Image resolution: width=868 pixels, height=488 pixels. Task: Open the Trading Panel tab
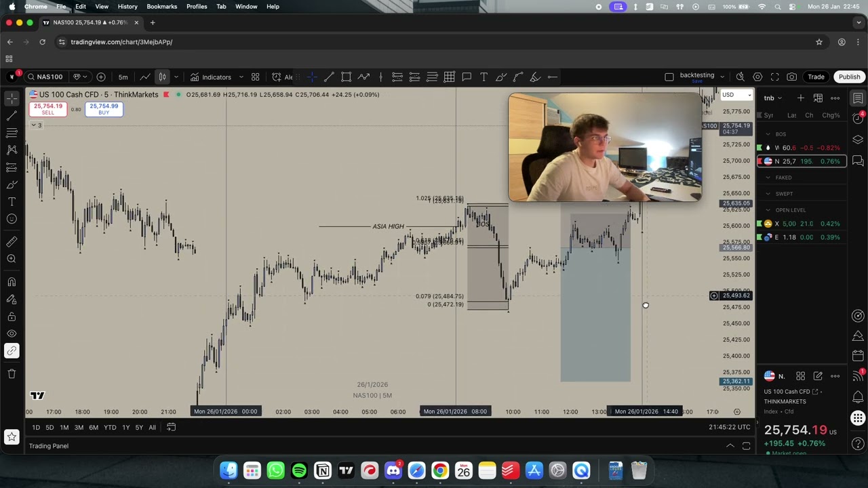click(x=49, y=446)
